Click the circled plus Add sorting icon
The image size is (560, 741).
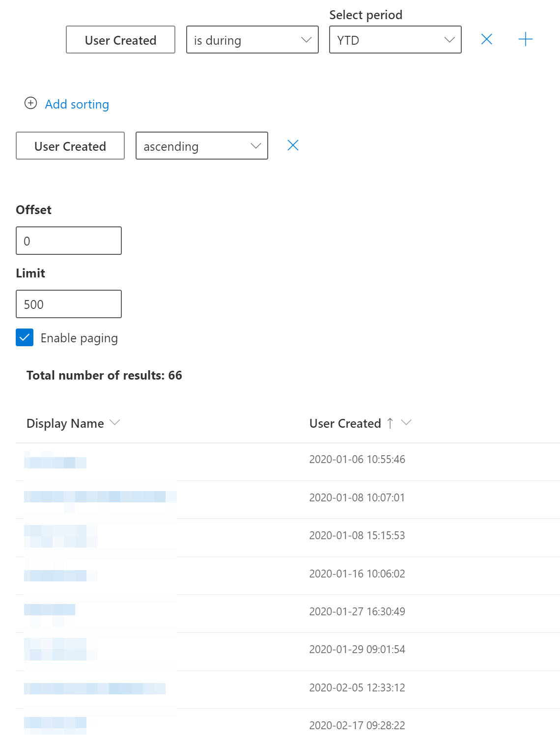coord(30,103)
